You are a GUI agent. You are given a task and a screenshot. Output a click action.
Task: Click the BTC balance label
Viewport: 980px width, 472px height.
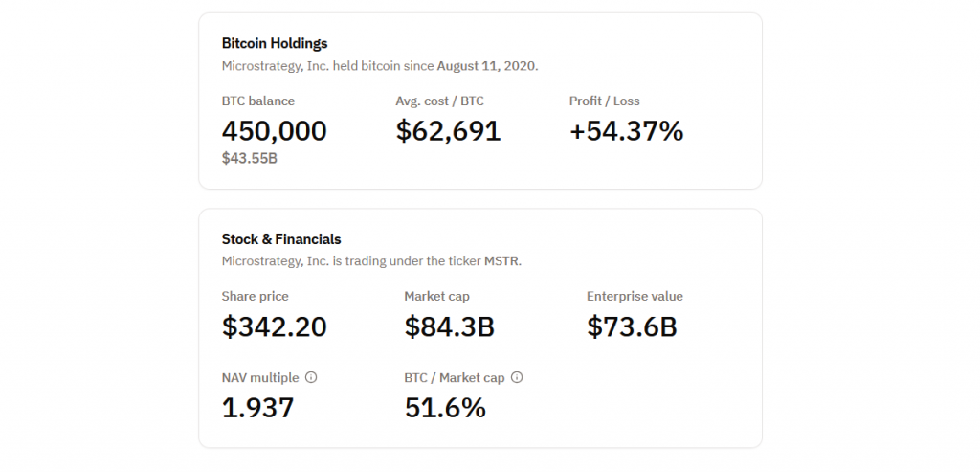pyautogui.click(x=257, y=101)
